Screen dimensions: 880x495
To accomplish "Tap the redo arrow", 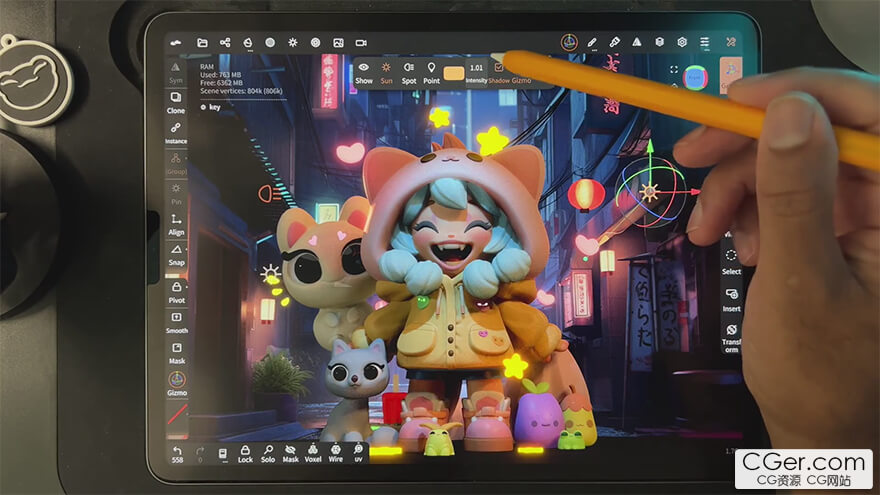I will coord(200,453).
